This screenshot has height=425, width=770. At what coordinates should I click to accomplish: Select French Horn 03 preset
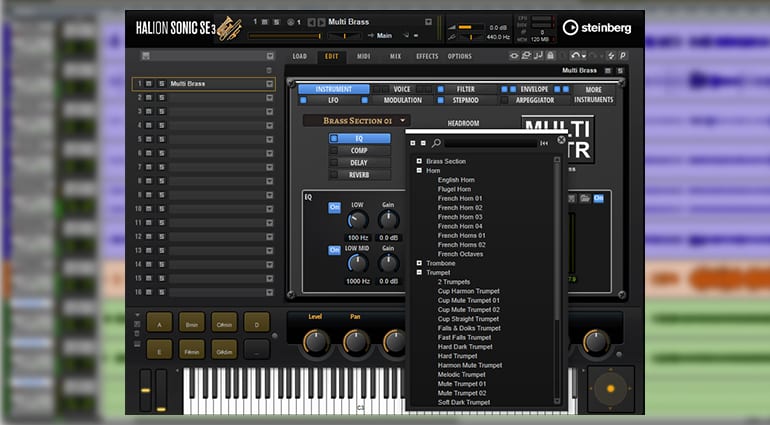460,217
